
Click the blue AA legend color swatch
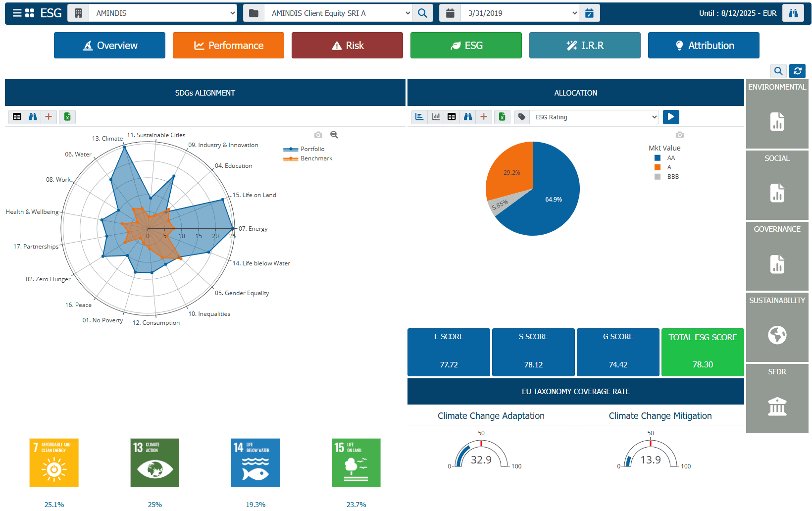[x=658, y=158]
